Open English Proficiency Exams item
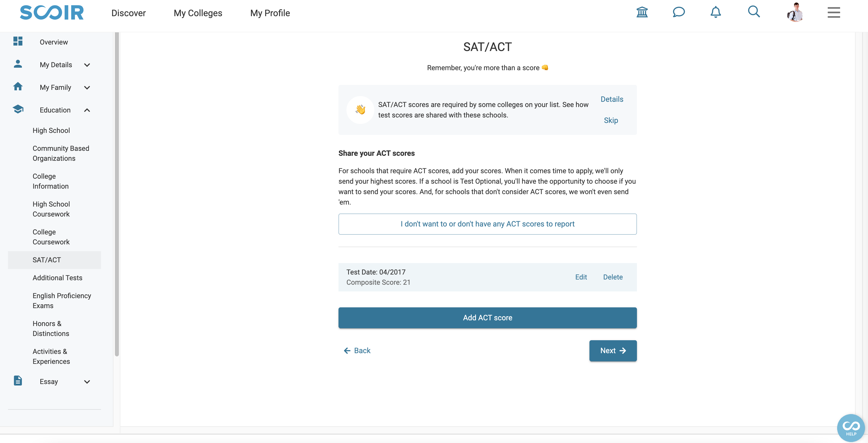Image resolution: width=868 pixels, height=443 pixels. tap(62, 301)
